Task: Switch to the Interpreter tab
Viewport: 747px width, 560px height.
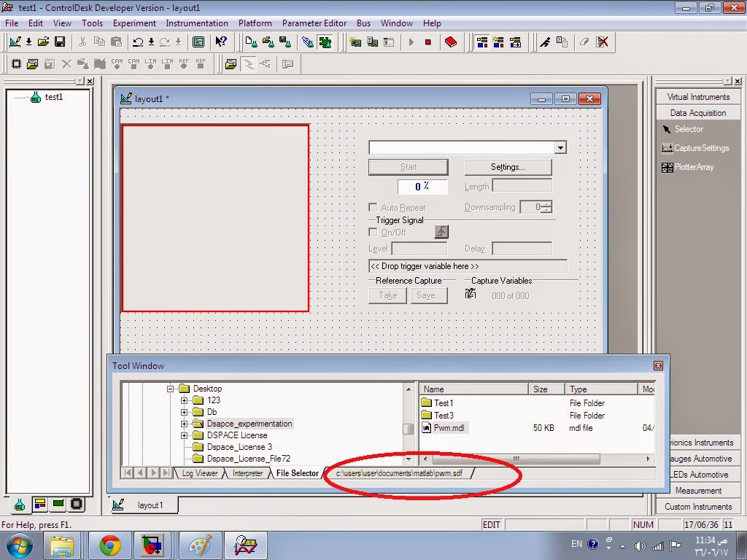Action: coord(247,472)
